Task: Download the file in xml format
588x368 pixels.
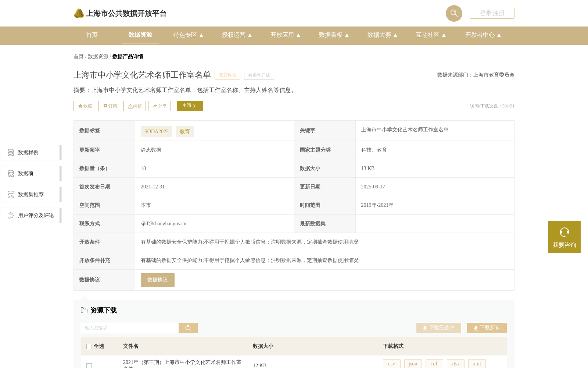Action: 477,364
